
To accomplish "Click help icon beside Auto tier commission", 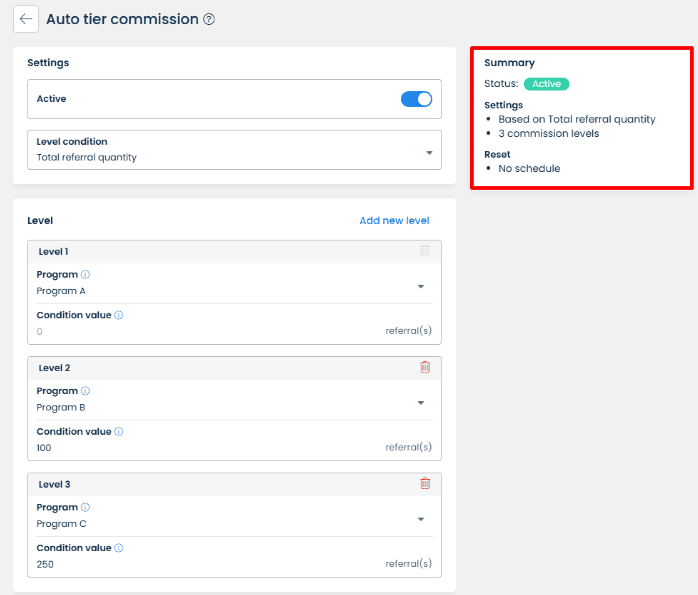I will [209, 19].
